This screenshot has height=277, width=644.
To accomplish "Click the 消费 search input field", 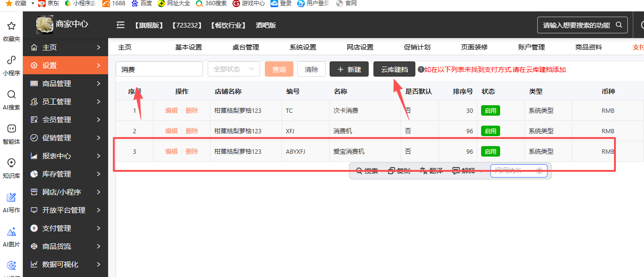I will 159,69.
